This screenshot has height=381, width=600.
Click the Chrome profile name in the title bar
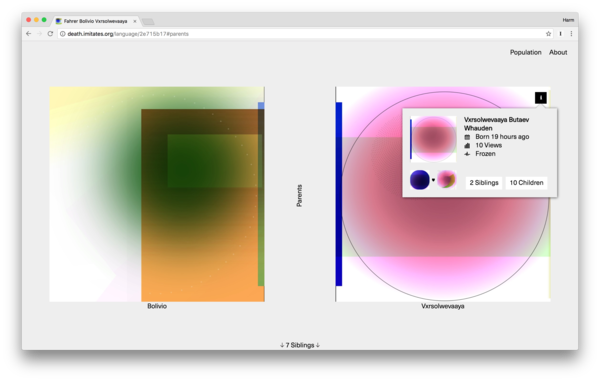point(568,20)
